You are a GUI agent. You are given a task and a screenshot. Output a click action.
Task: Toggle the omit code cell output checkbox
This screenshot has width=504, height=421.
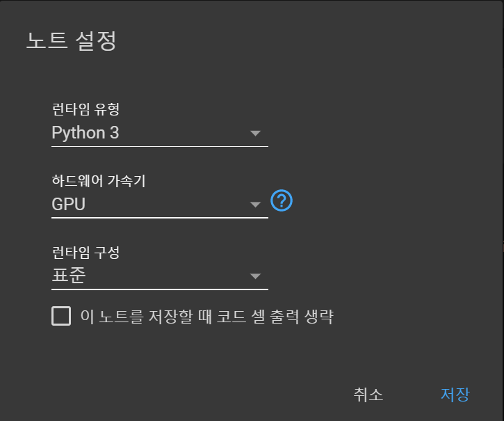(61, 317)
